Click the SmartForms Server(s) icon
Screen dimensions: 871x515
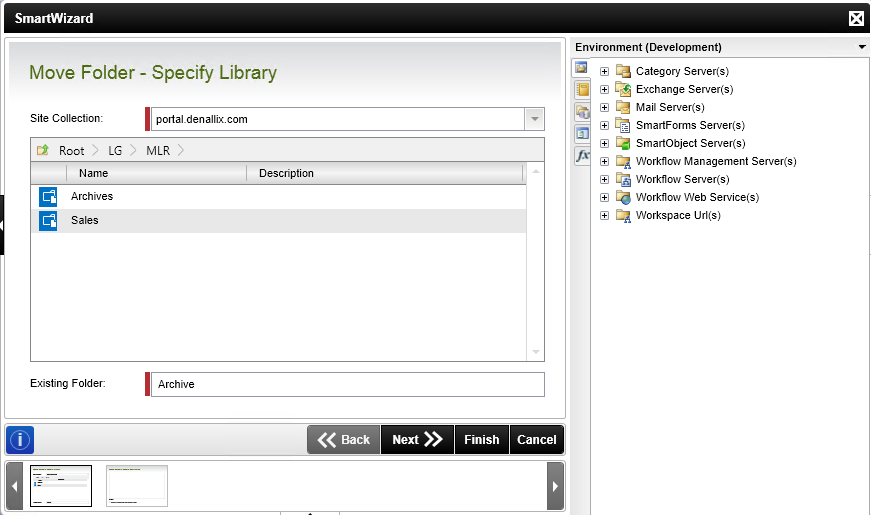click(x=623, y=125)
